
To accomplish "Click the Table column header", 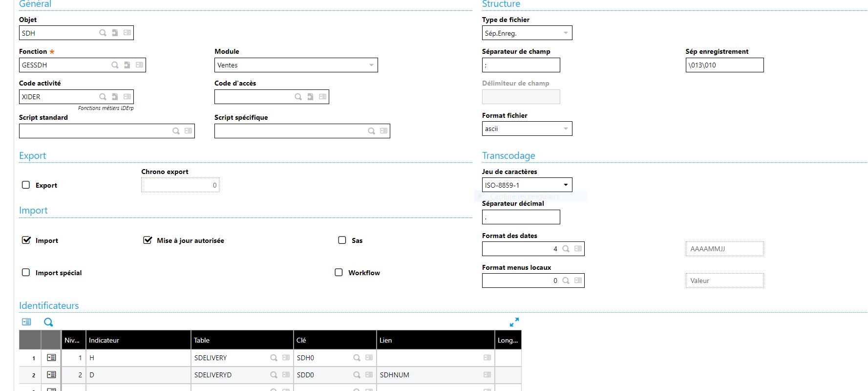I will (x=242, y=340).
